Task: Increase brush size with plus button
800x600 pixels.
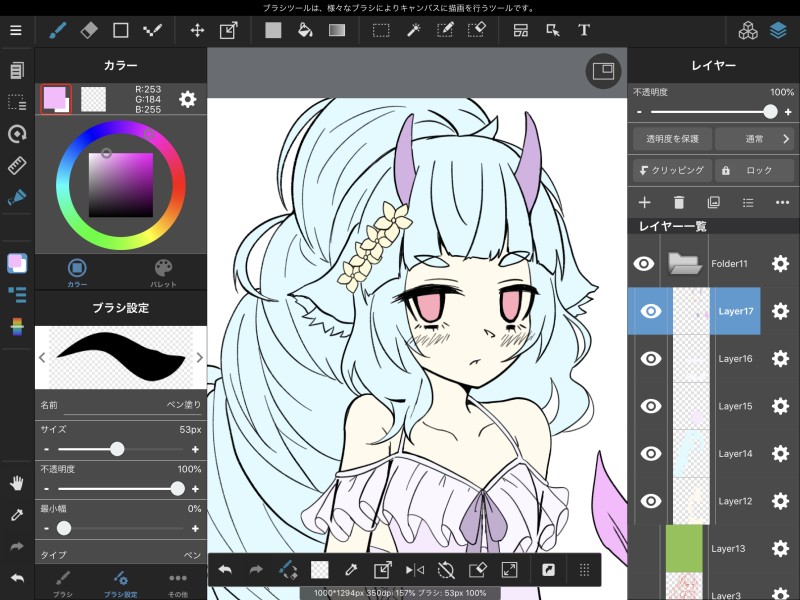Action: [195, 449]
